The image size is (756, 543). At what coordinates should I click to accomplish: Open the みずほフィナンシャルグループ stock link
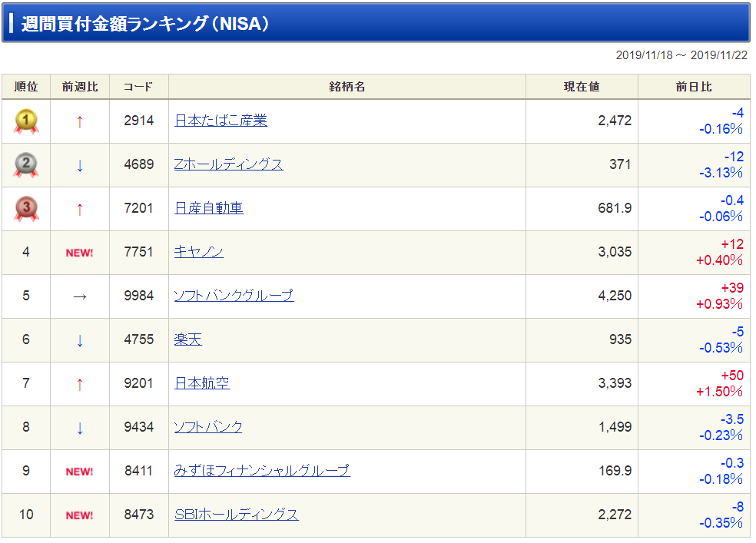coord(262,471)
